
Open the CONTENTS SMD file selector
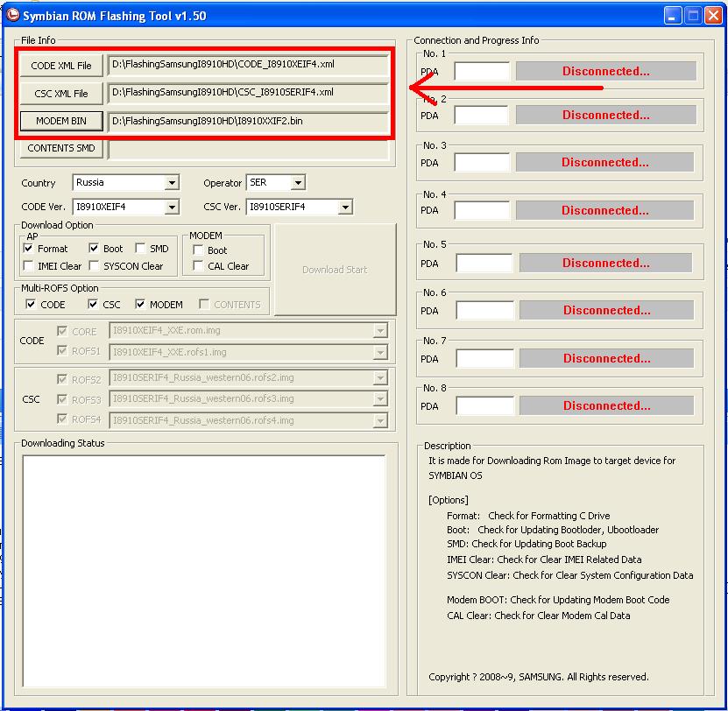(61, 148)
